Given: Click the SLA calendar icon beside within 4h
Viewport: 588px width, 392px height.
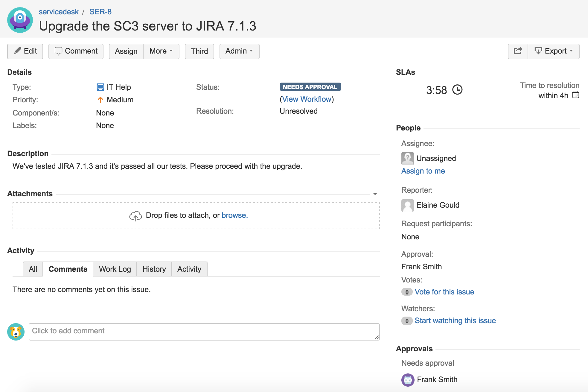Looking at the screenshot, I should tap(575, 95).
